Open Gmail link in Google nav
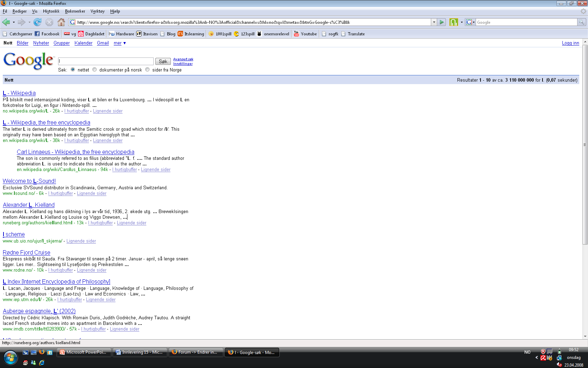 (x=103, y=43)
